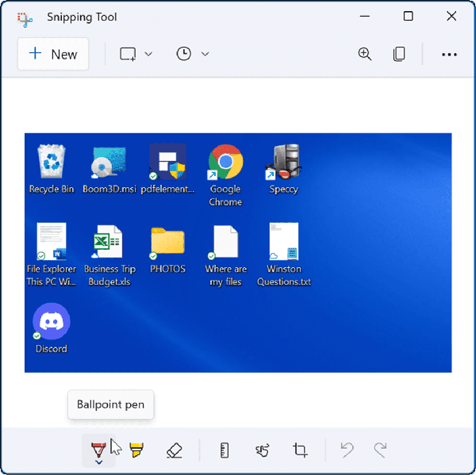Viewport: 476px width, 475px height.
Task: Click the Winston Questions.txt file icon
Action: point(284,242)
